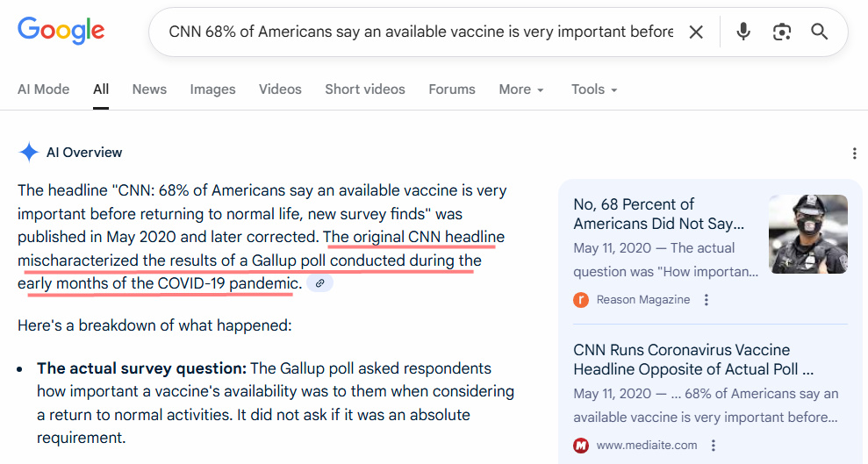
Task: Open the Short videos tab
Action: [365, 89]
